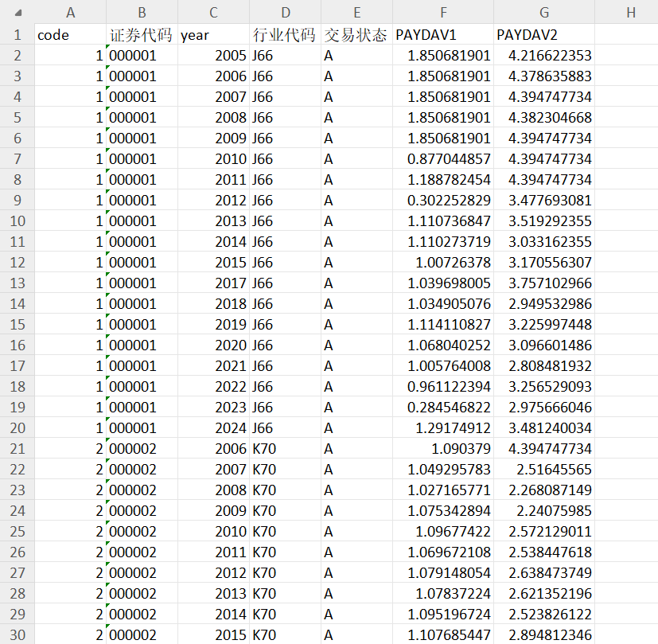Click year cell 2006 in row 21

(x=213, y=448)
